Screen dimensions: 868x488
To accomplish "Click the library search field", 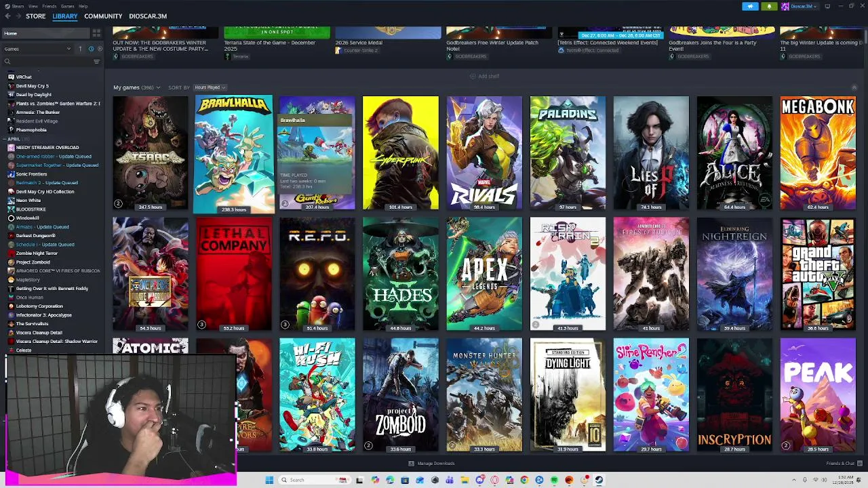I will point(47,62).
